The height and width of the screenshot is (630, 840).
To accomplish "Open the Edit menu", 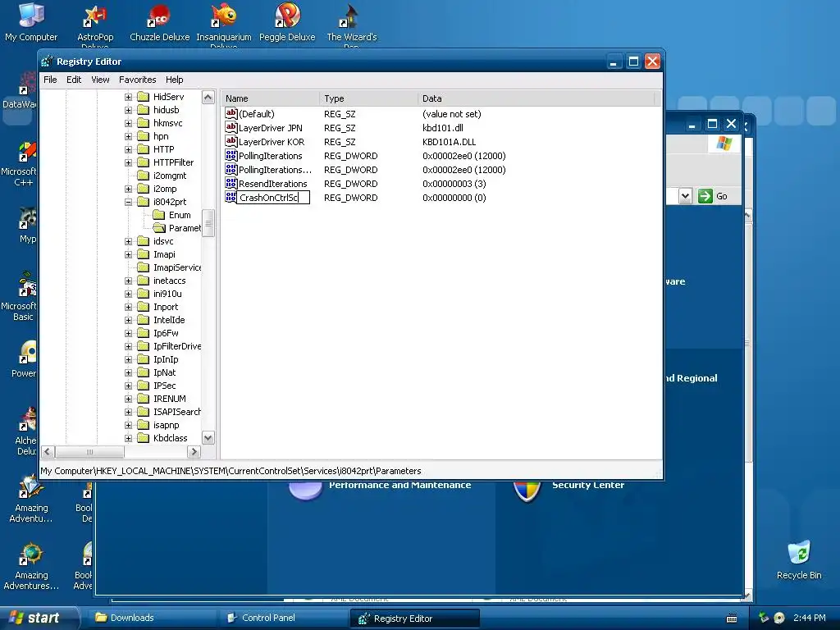I will coord(74,80).
